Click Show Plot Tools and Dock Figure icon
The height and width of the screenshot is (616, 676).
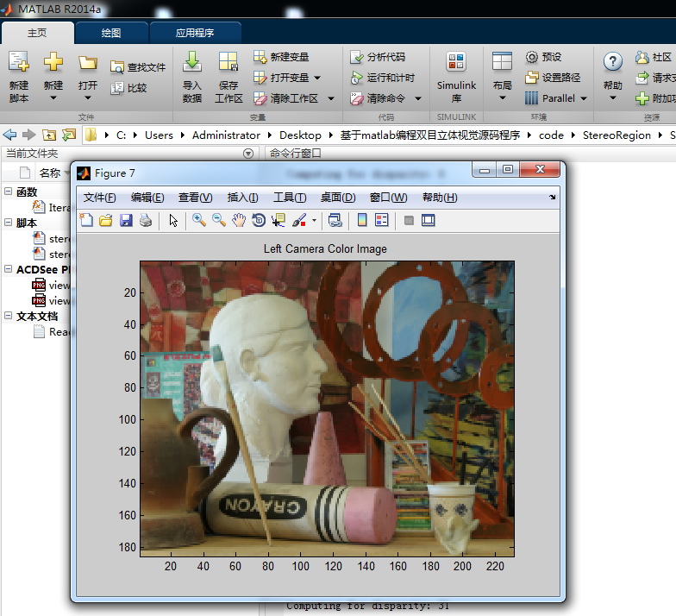click(x=428, y=220)
